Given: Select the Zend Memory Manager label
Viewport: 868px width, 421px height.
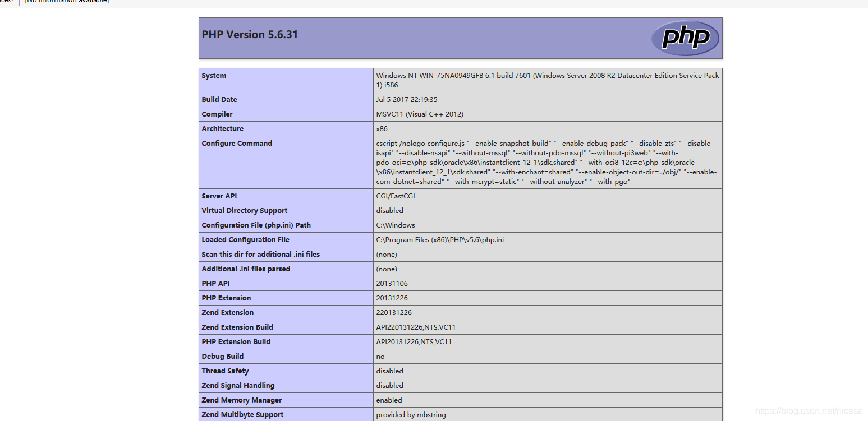Looking at the screenshot, I should 242,400.
